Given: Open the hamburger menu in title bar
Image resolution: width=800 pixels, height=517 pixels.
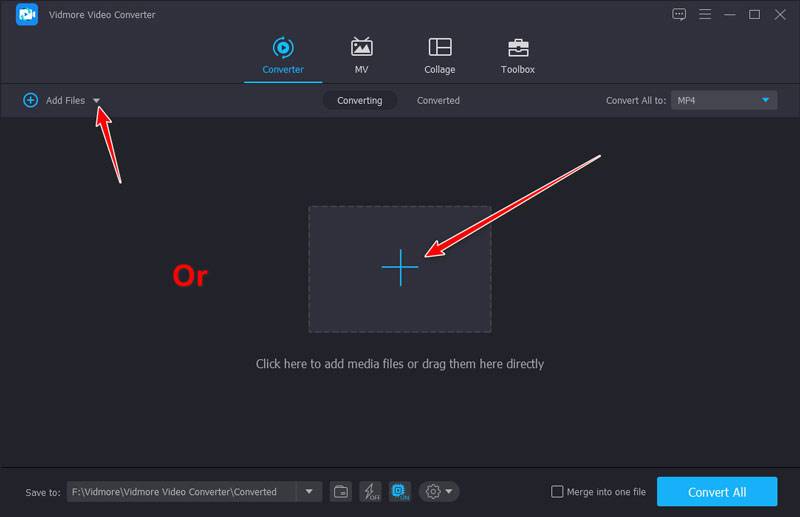Looking at the screenshot, I should point(705,14).
